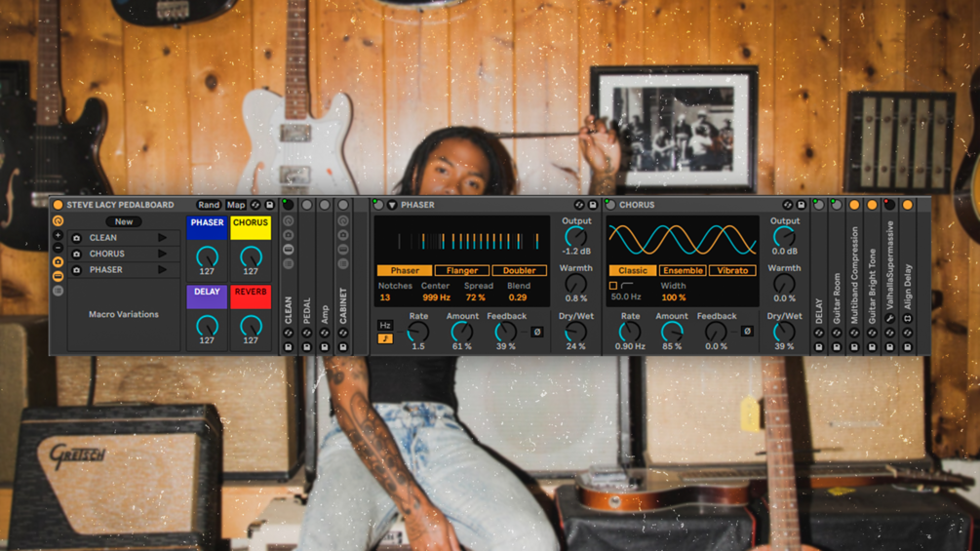Save preset on the CABINET device
Image resolution: width=980 pixels, height=551 pixels.
click(x=343, y=347)
